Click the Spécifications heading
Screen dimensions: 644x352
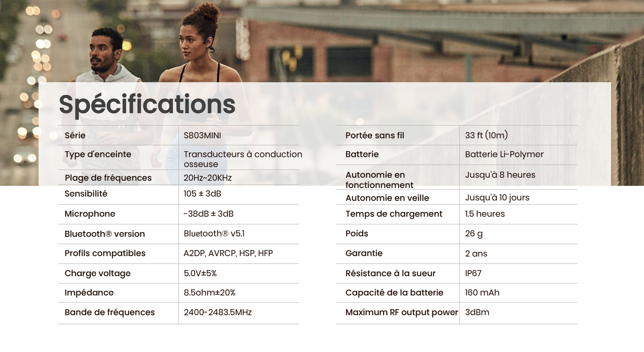pos(147,104)
